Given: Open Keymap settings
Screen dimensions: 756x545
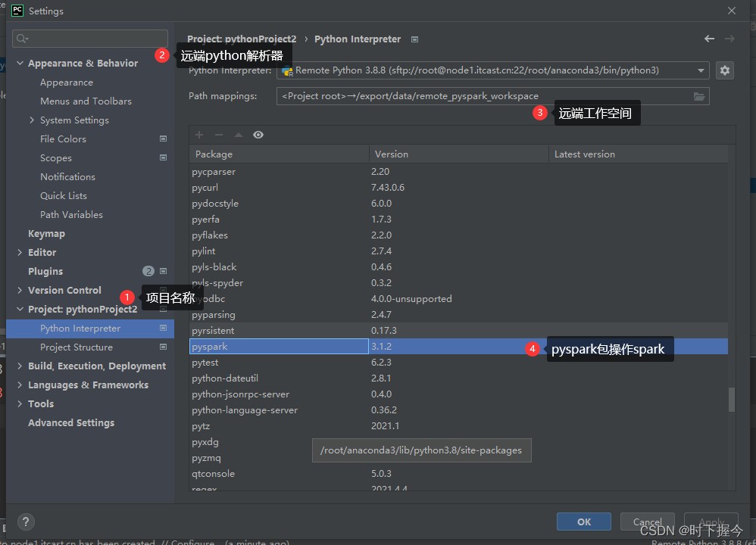Looking at the screenshot, I should tap(46, 234).
